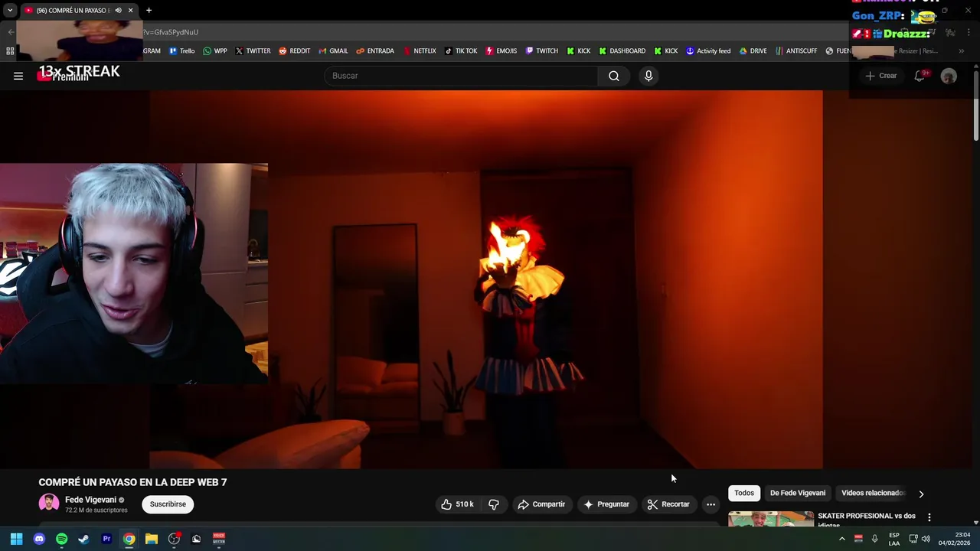
Task: Share the video via Compartir
Action: pos(541,504)
